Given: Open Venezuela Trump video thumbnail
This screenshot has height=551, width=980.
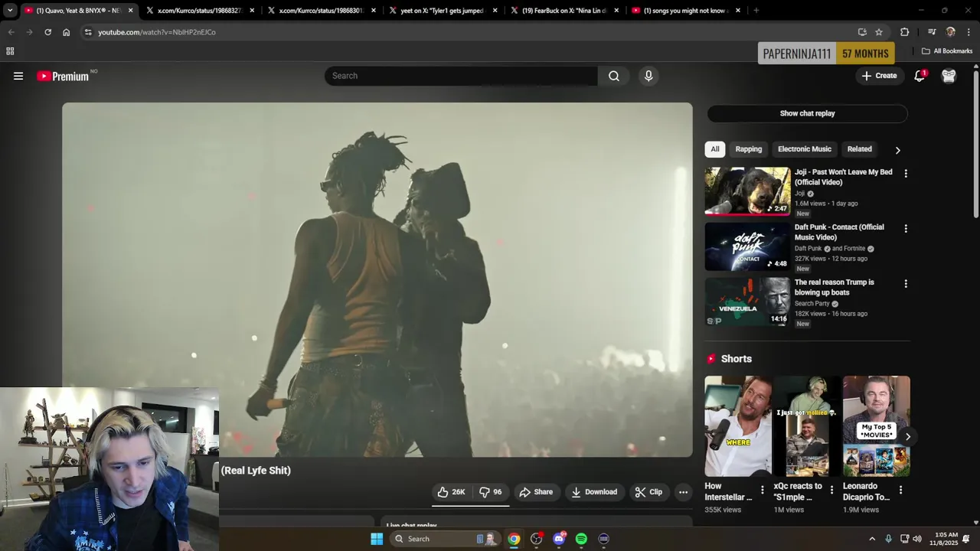Looking at the screenshot, I should 747,302.
